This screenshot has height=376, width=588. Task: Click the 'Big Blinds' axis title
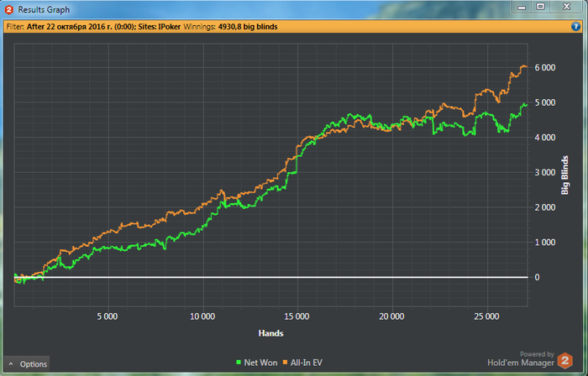pos(564,175)
